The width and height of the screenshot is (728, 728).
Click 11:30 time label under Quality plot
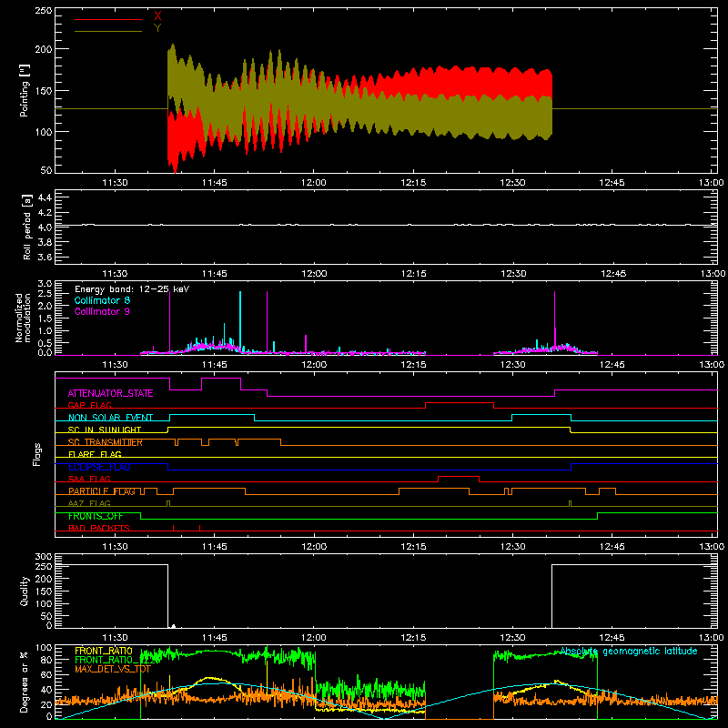tap(115, 638)
